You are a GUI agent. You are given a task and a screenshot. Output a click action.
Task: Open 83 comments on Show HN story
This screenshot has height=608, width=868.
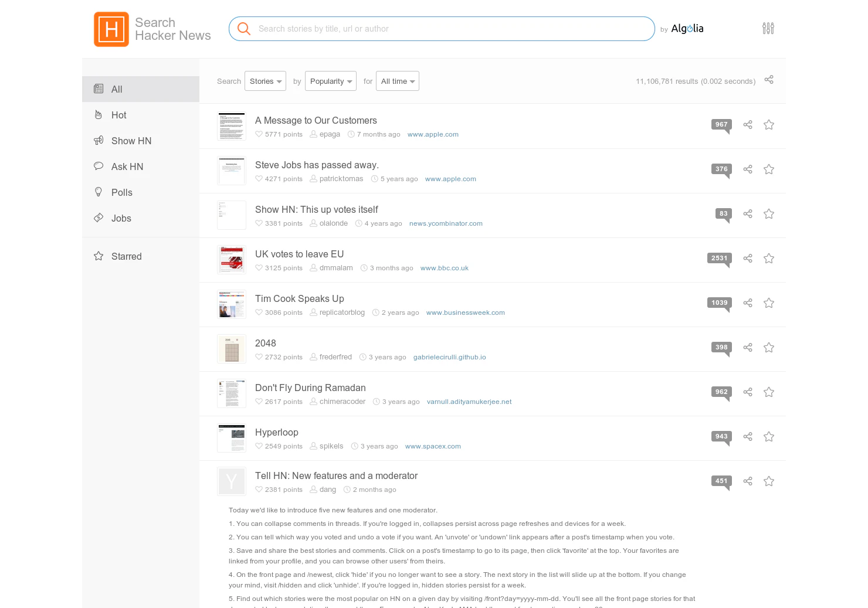pyautogui.click(x=724, y=214)
